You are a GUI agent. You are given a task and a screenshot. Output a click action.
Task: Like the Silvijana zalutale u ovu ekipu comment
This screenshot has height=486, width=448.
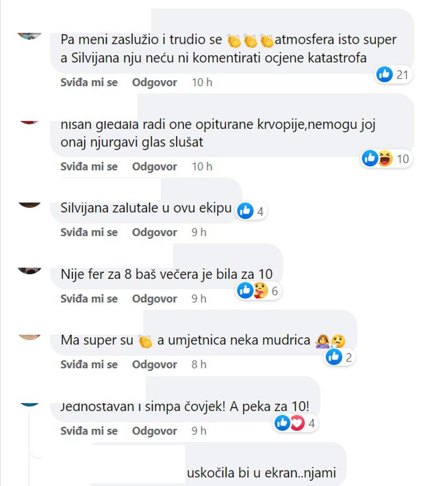[x=89, y=232]
